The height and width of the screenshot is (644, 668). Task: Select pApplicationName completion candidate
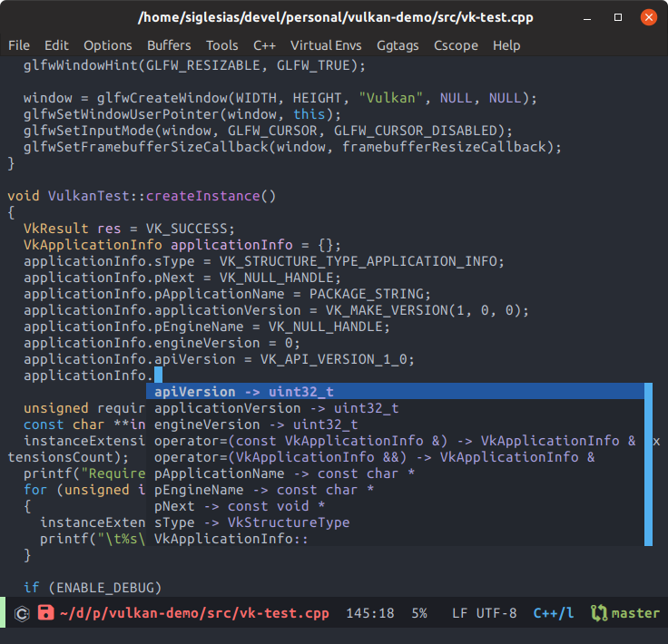point(395,473)
